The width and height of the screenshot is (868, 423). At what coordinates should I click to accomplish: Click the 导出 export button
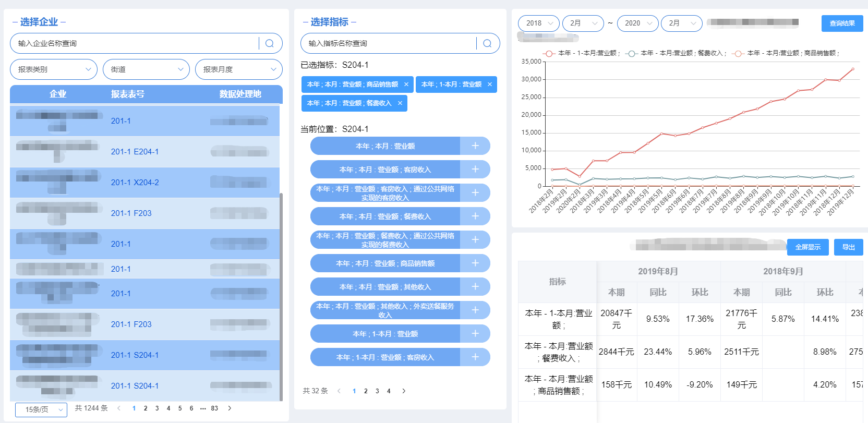coord(848,247)
